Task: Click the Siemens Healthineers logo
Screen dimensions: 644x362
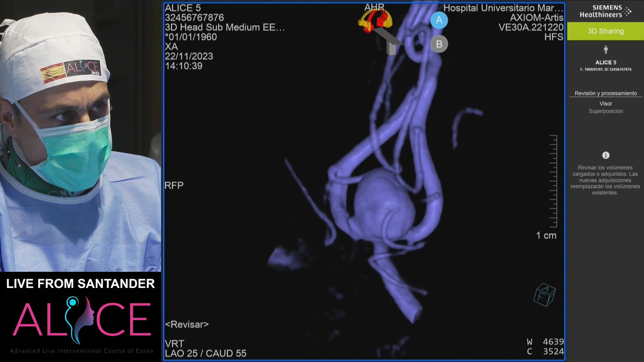Action: click(x=605, y=11)
